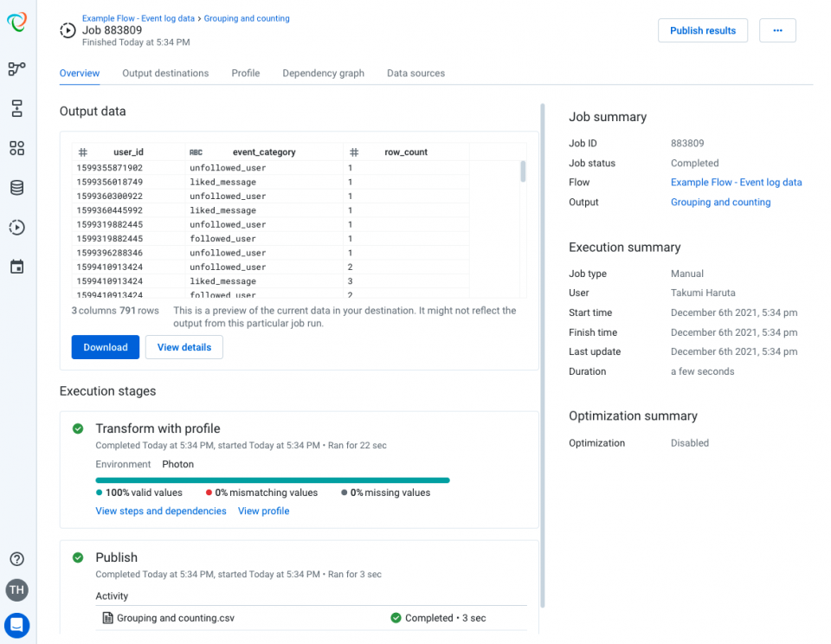This screenshot has width=831, height=644.
Task: Click the blue Download button
Action: tap(106, 347)
